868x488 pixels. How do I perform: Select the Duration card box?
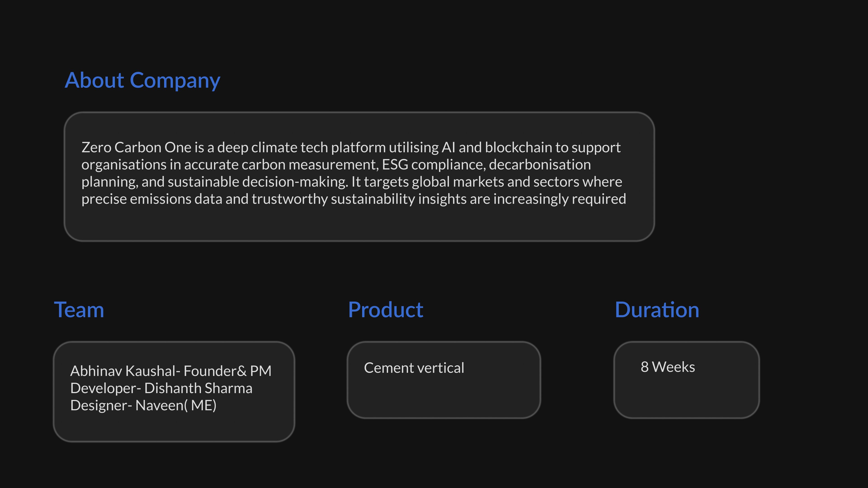tap(686, 380)
